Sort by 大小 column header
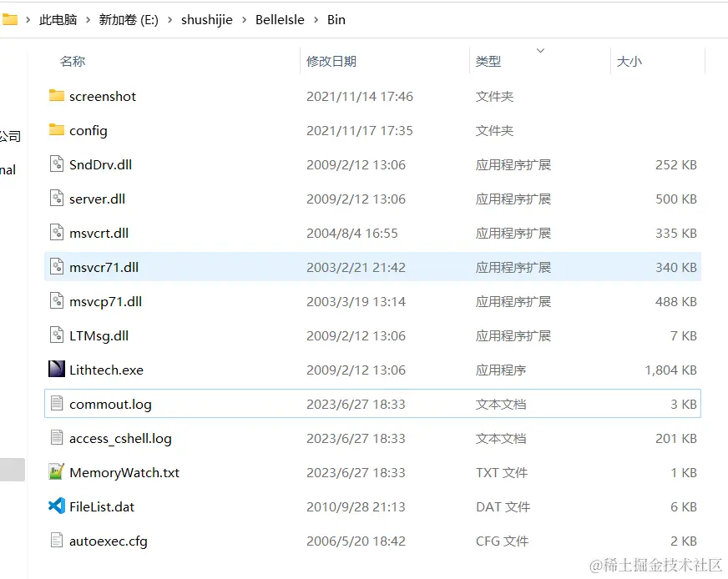The image size is (728, 579). tap(629, 61)
